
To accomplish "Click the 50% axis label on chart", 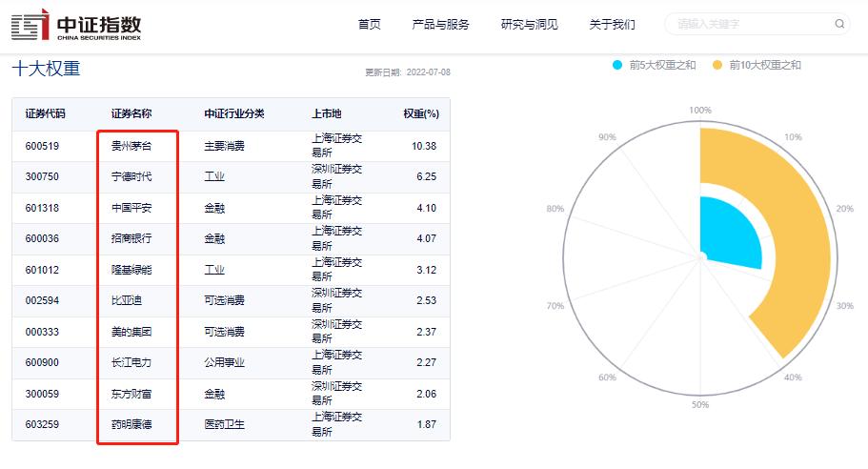I will [x=699, y=405].
